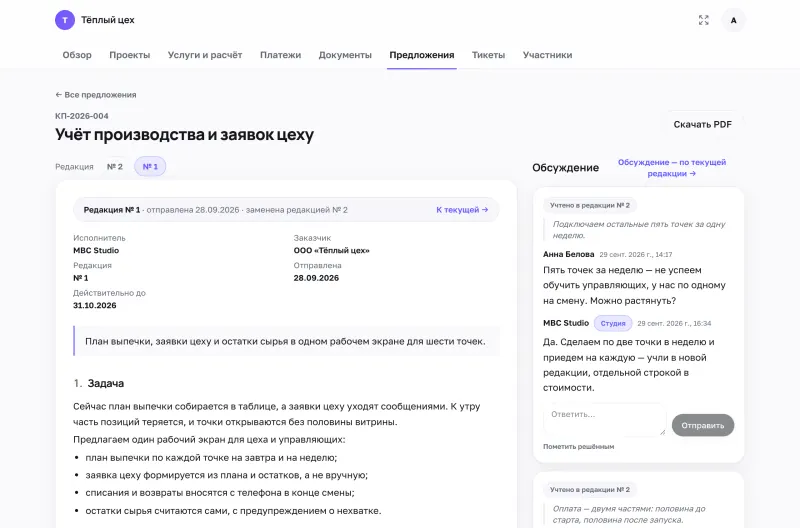
Task: Follow the К текущей link
Action: coord(462,210)
